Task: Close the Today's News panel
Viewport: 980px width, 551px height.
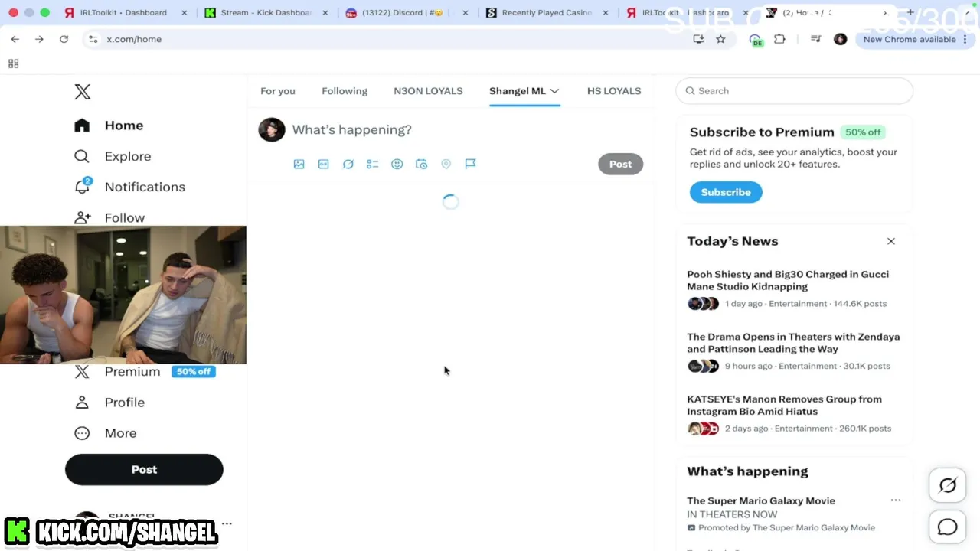Action: coord(891,241)
